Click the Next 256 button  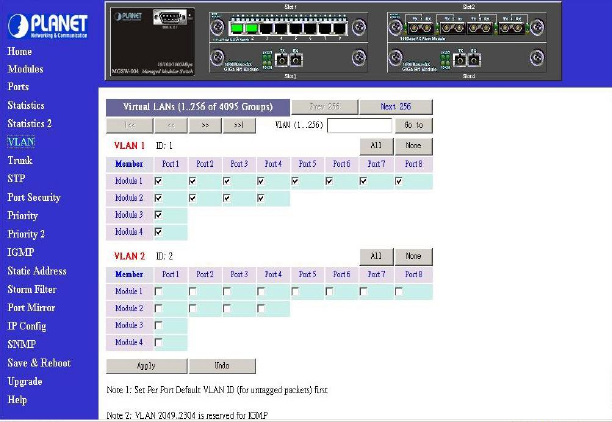[396, 107]
